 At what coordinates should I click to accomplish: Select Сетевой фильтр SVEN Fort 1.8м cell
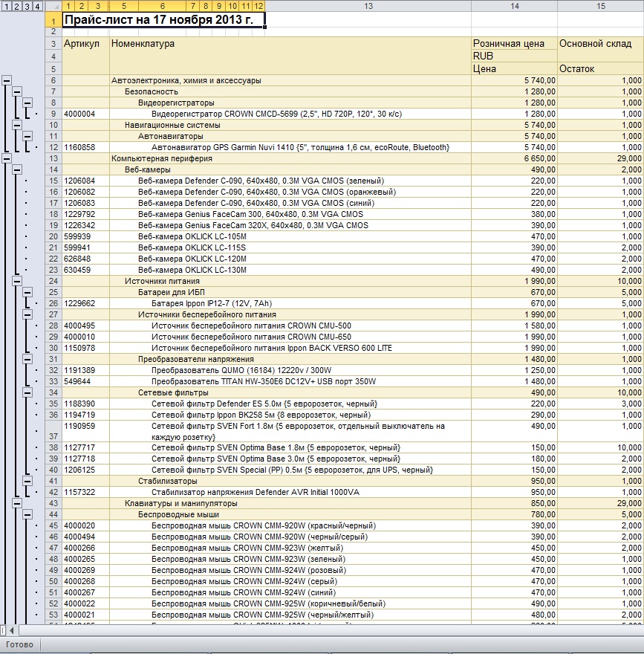click(x=290, y=431)
